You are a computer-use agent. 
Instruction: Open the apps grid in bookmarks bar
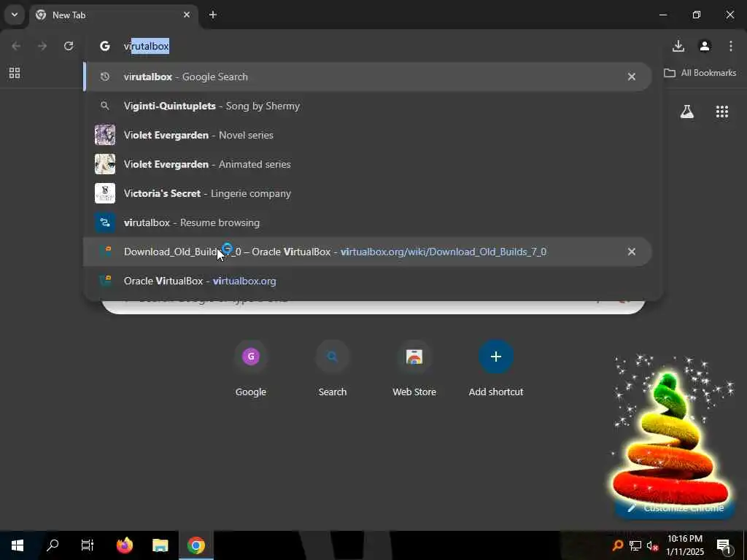coord(15,73)
